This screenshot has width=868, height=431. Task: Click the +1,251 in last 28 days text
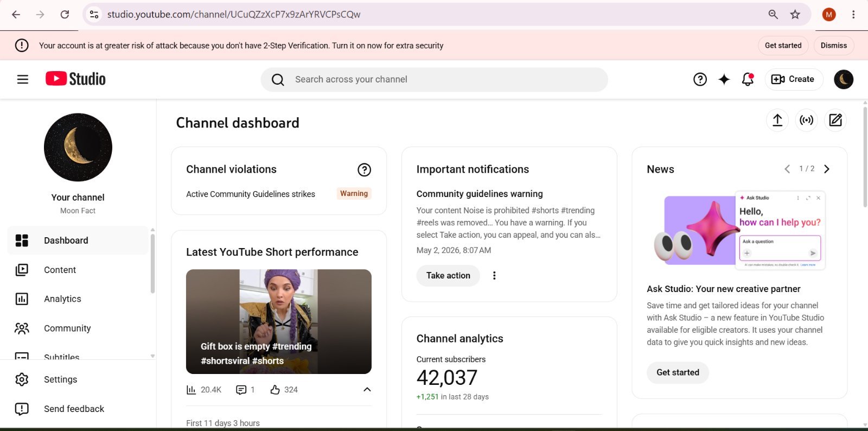(x=452, y=397)
